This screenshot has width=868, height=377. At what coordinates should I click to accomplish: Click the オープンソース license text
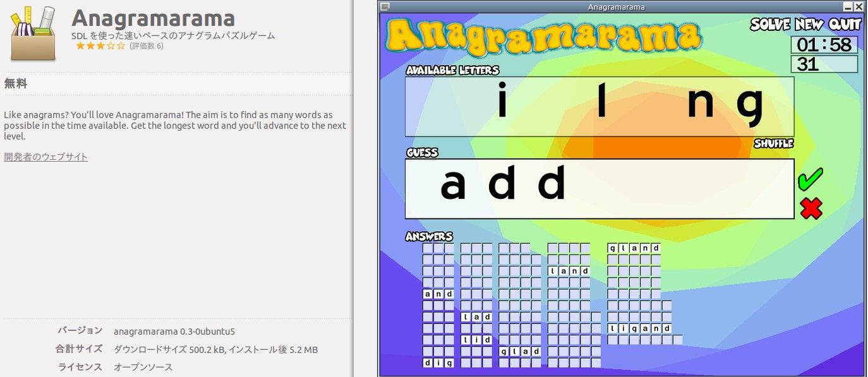pos(143,367)
